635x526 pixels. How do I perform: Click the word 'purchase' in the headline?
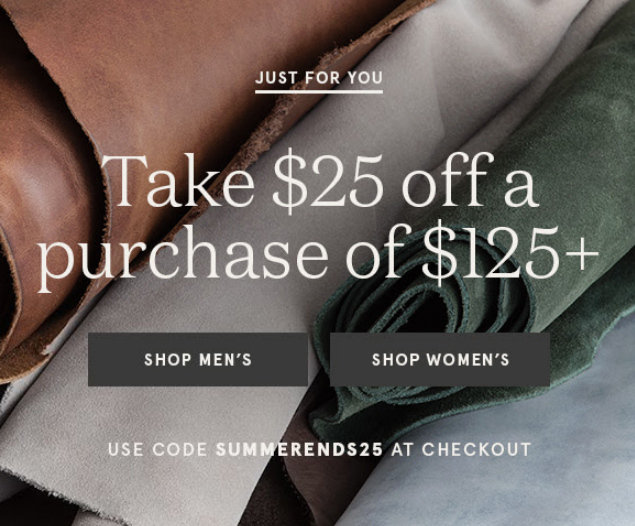(183, 257)
